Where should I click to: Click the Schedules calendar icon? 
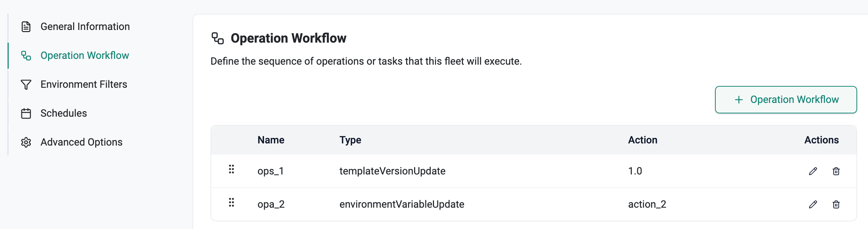point(26,113)
